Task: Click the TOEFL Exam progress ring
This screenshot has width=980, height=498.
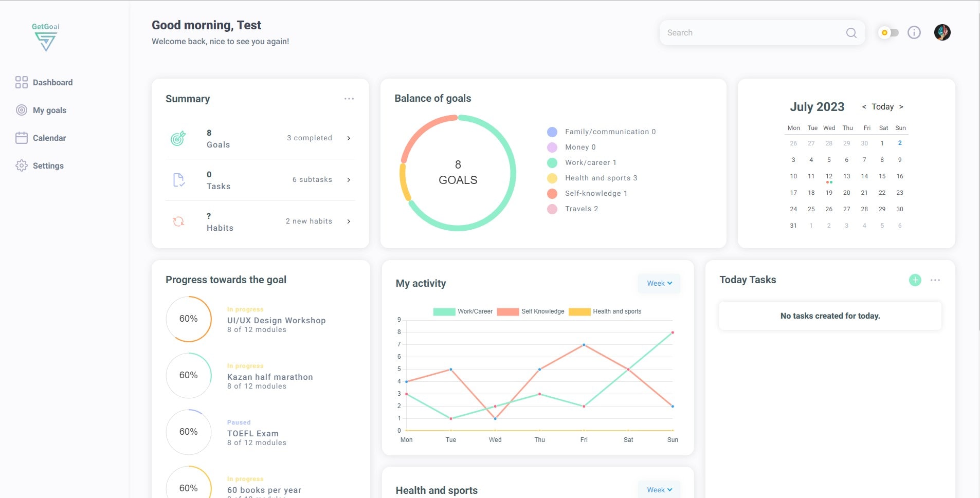Action: [x=189, y=432]
